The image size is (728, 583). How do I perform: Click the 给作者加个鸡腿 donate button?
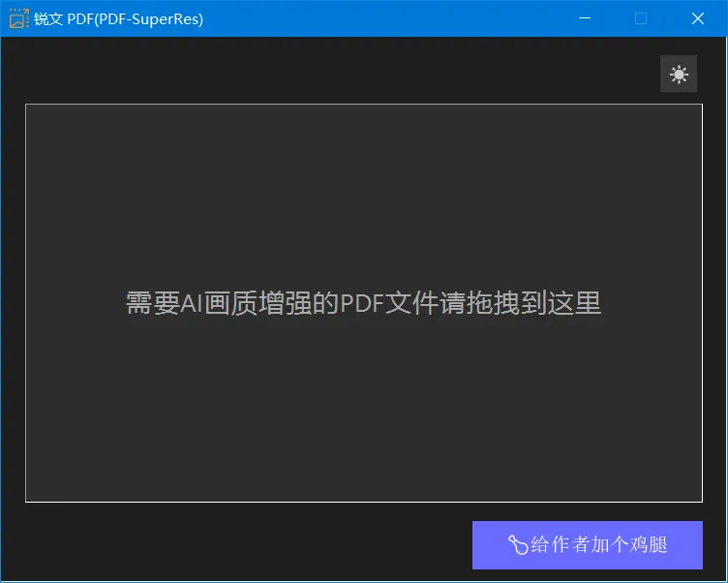click(x=588, y=545)
